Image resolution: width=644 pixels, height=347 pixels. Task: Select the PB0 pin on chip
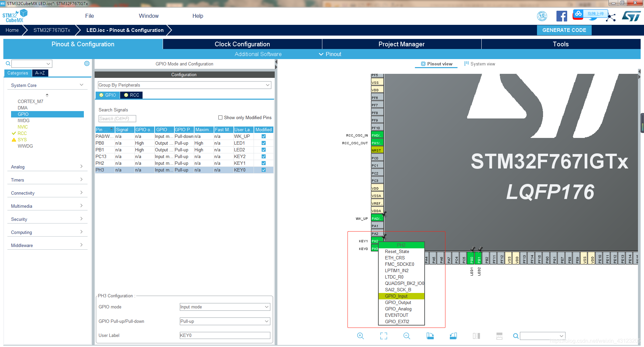[471, 258]
